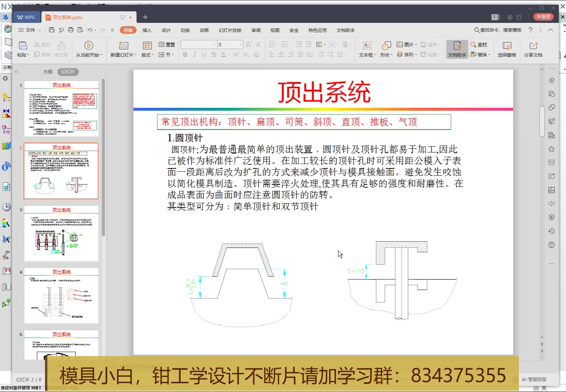This screenshot has width=566, height=392.
Task: Click the increase font size icon
Action: (x=249, y=45)
